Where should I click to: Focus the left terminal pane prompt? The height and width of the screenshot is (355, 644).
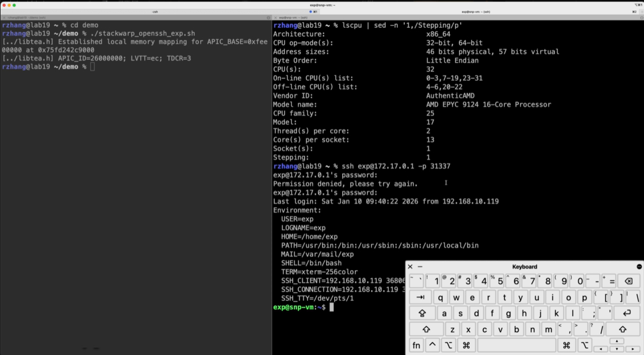coord(92,67)
